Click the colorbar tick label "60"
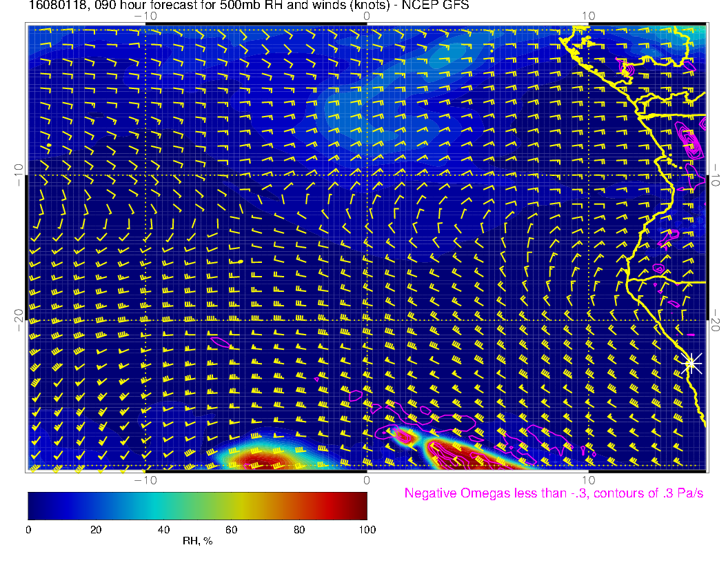 pyautogui.click(x=232, y=529)
